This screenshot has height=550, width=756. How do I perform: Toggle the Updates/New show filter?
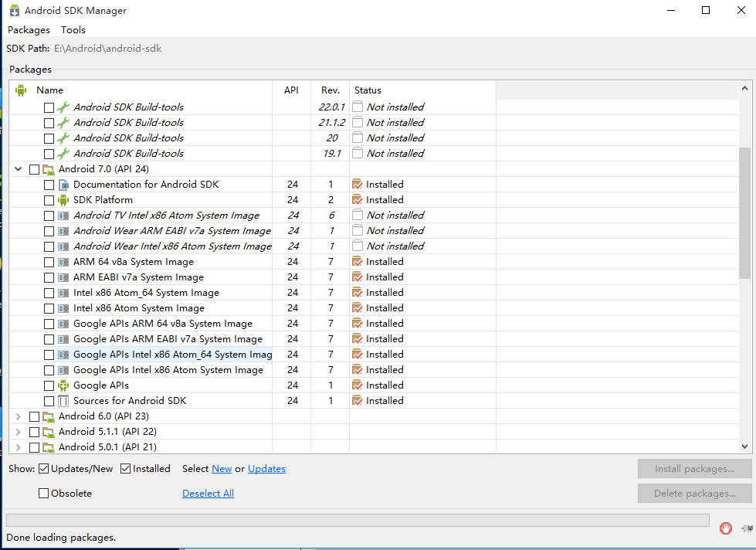(x=43, y=468)
